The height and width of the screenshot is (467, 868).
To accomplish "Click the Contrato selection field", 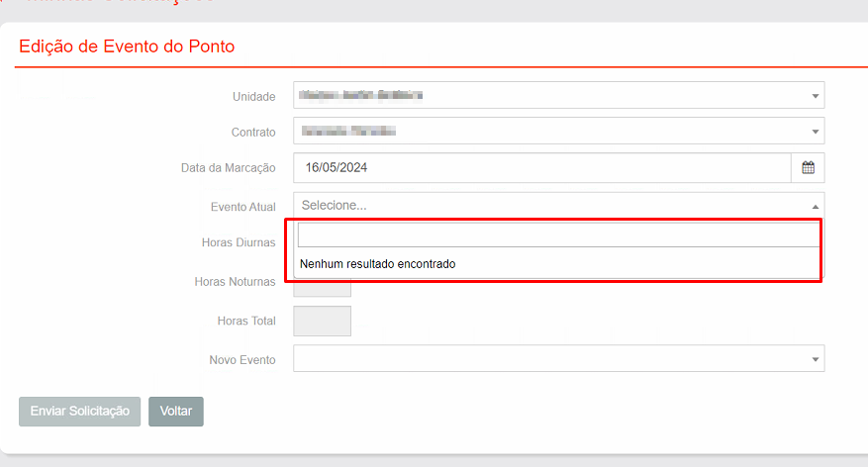I will click(x=544, y=132).
